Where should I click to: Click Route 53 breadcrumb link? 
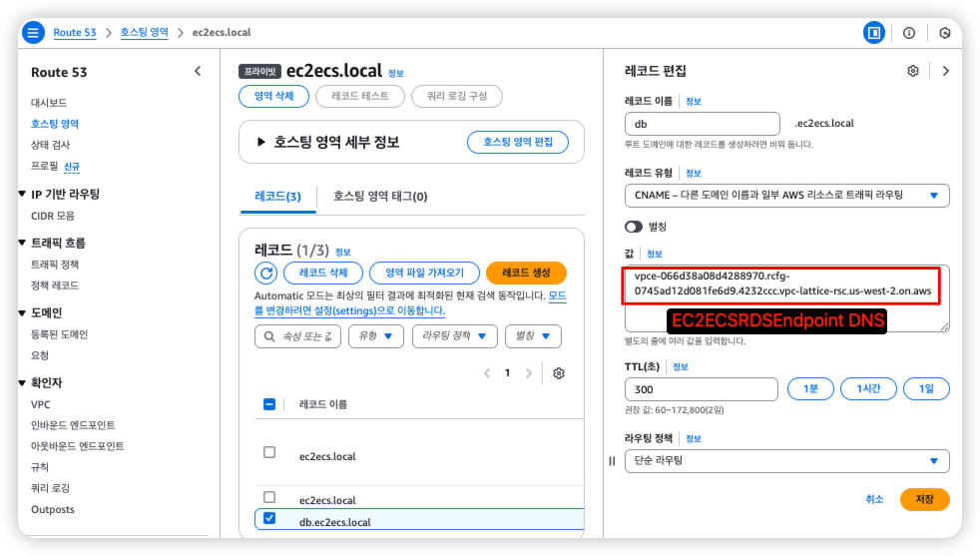pyautogui.click(x=75, y=33)
